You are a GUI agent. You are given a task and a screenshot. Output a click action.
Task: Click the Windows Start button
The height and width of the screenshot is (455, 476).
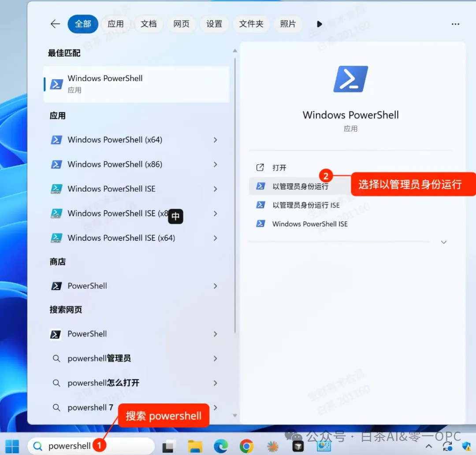click(12, 446)
